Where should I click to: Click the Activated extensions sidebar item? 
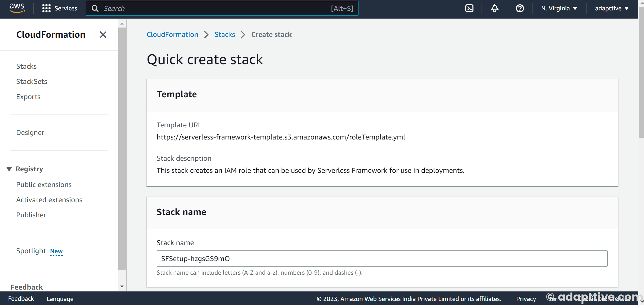pyautogui.click(x=49, y=199)
